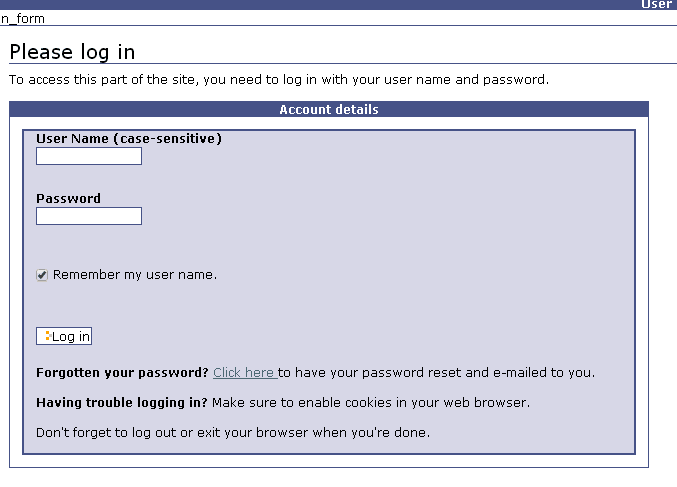Click into the Password text box
The height and width of the screenshot is (487, 677).
pos(89,216)
